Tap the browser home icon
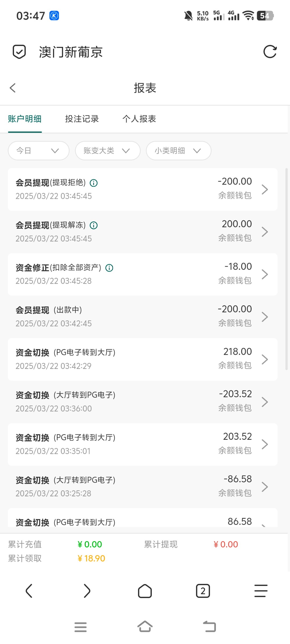Screen dimensions: 290x644 pyautogui.click(x=145, y=591)
